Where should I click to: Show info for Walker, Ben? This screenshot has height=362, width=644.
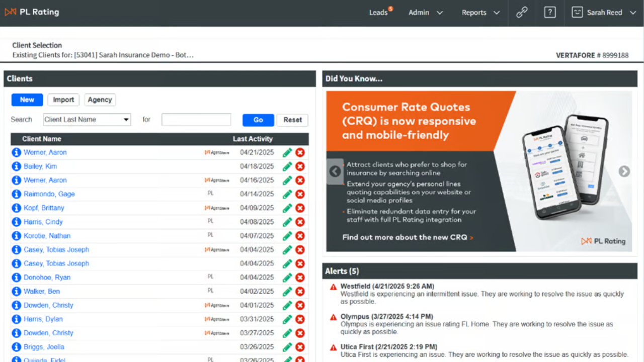(17, 292)
